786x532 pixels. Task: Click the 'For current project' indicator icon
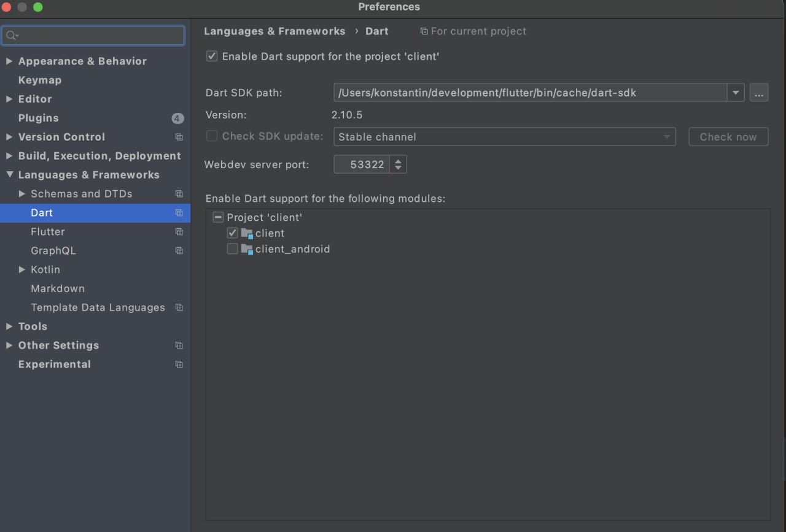[x=424, y=31]
